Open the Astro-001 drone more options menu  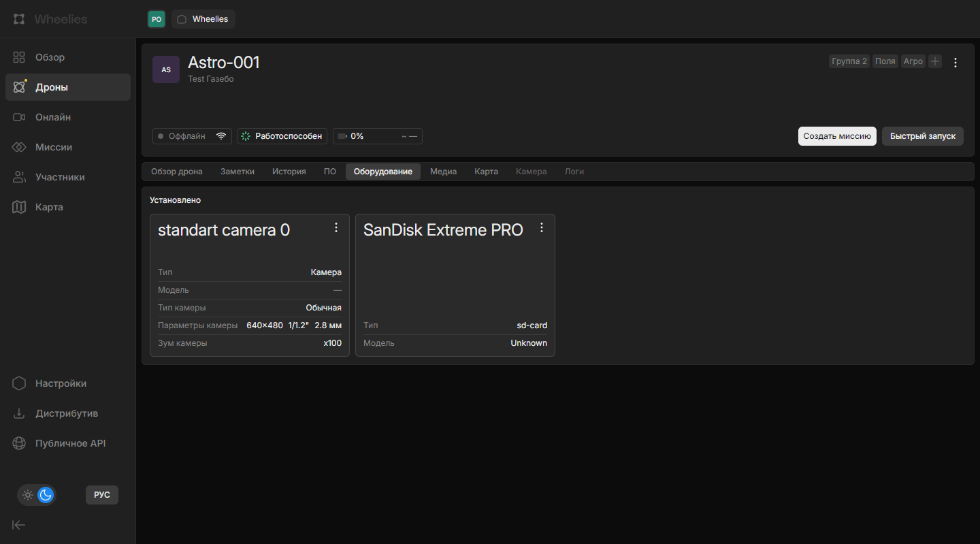tap(955, 63)
